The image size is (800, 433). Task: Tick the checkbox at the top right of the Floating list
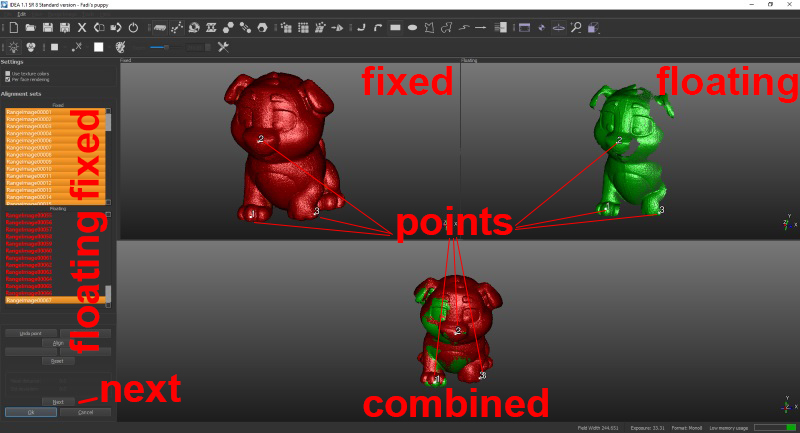click(x=108, y=215)
